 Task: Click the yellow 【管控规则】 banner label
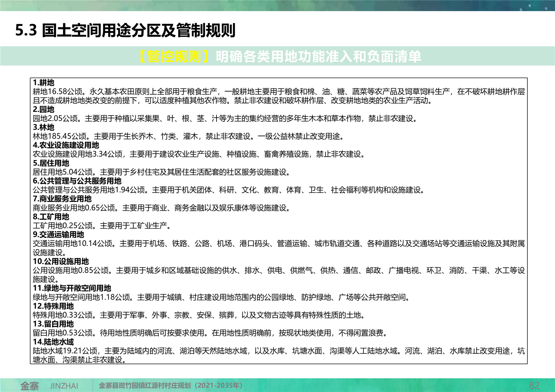[x=174, y=56]
